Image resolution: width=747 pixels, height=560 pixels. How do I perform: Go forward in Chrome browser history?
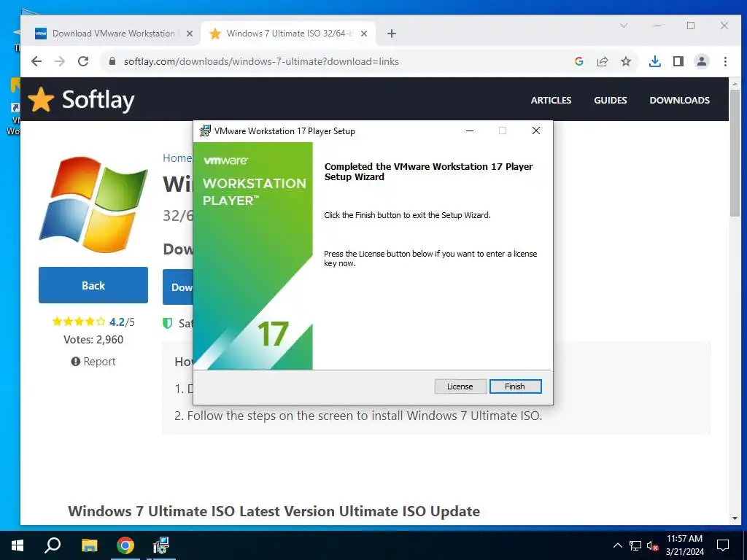(x=60, y=61)
